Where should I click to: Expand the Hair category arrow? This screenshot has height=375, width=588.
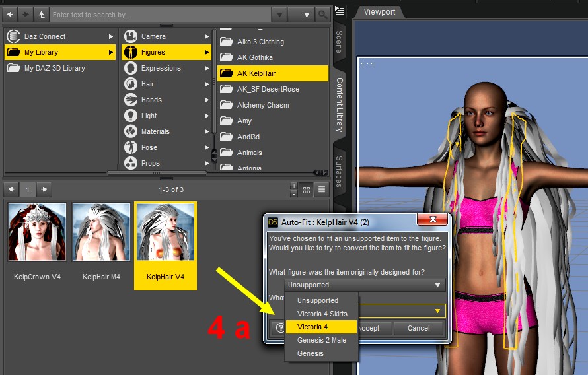(x=206, y=84)
